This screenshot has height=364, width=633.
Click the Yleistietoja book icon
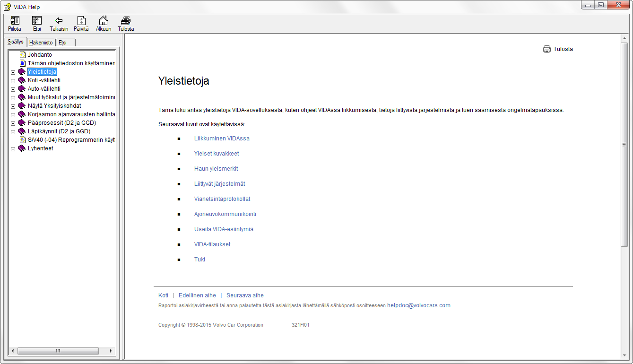pos(22,72)
